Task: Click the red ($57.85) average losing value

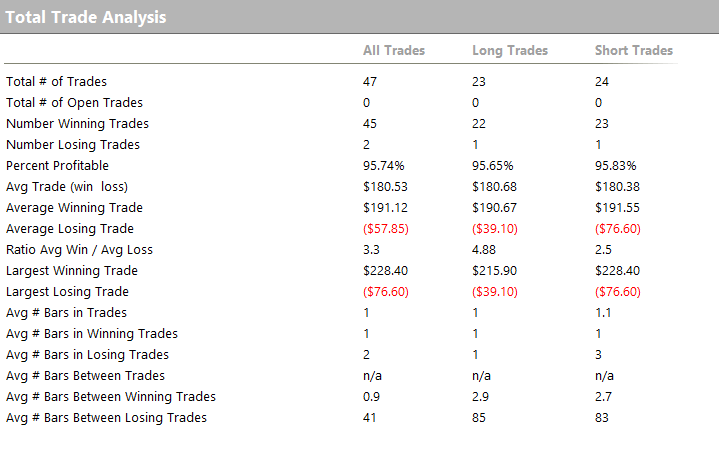Action: [x=386, y=228]
